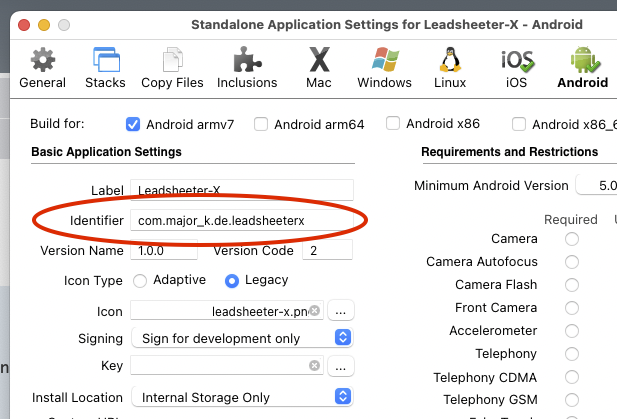This screenshot has height=419, width=617.
Task: Open the Copy Files pane
Action: (170, 66)
